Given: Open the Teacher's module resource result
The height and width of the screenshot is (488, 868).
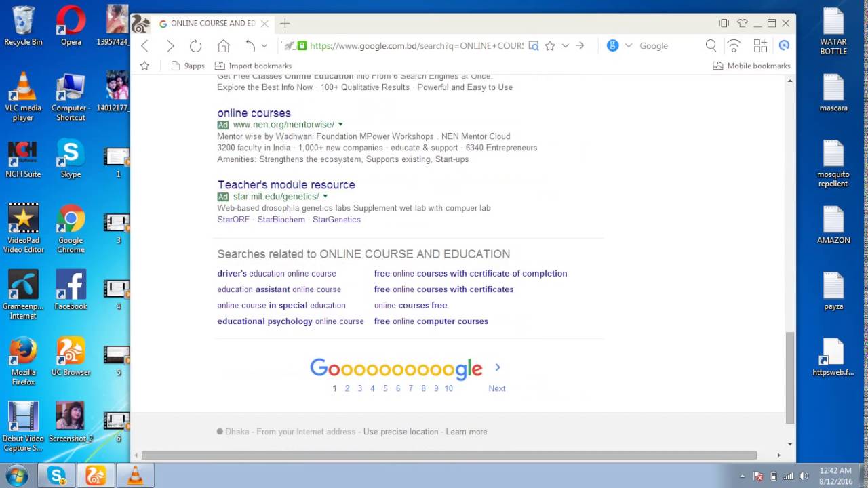Looking at the screenshot, I should (285, 184).
